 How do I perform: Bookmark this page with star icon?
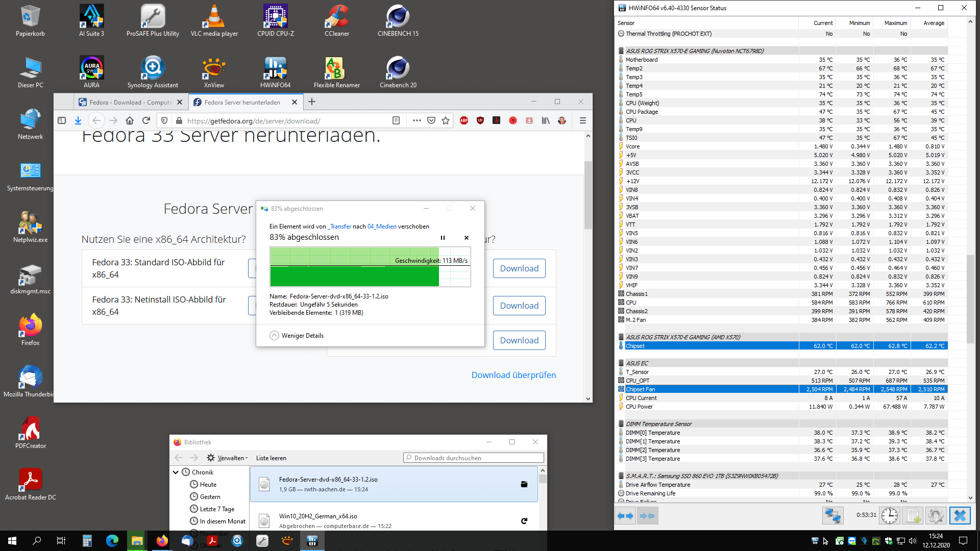(446, 120)
